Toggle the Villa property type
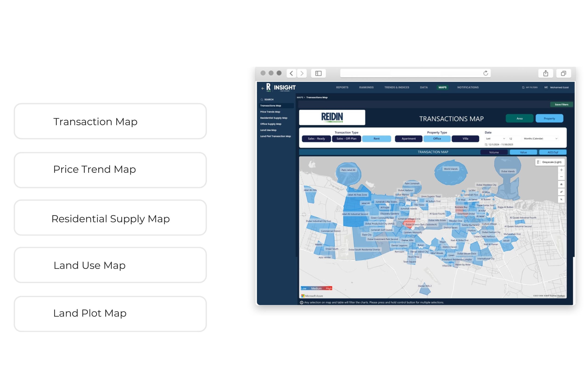This screenshot has height=388, width=588. 465,139
